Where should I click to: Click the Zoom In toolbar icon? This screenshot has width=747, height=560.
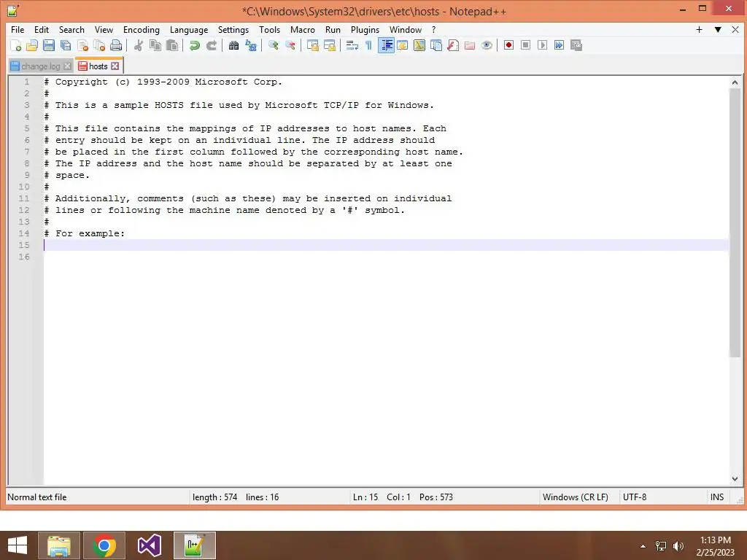[273, 45]
